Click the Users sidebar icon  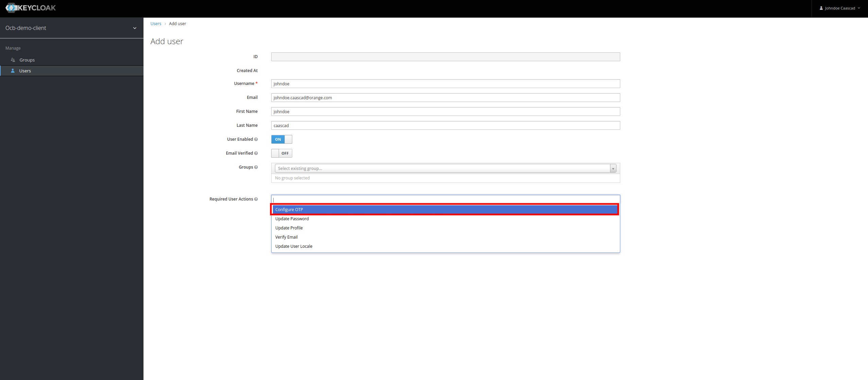tap(13, 71)
